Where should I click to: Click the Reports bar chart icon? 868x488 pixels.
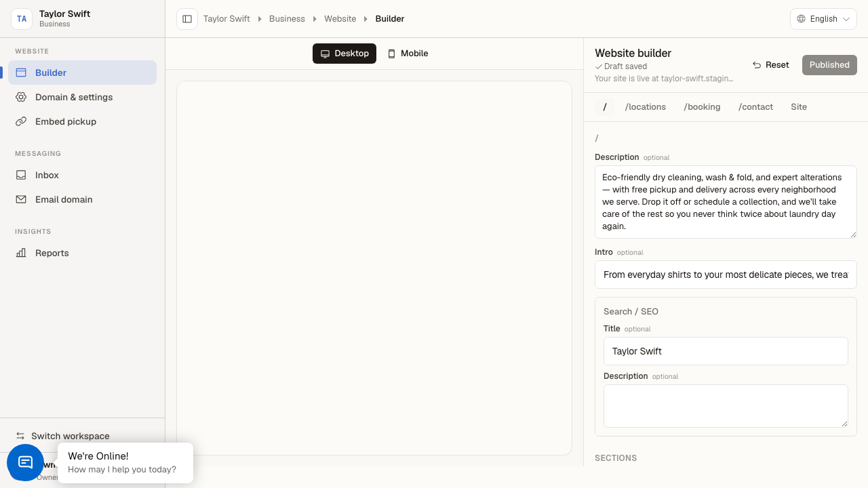tap(21, 253)
